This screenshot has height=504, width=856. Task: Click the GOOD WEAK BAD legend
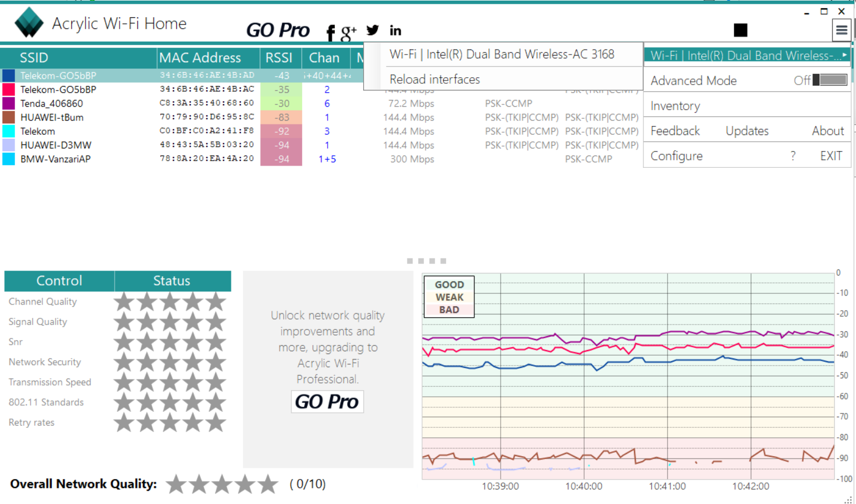pyautogui.click(x=449, y=297)
